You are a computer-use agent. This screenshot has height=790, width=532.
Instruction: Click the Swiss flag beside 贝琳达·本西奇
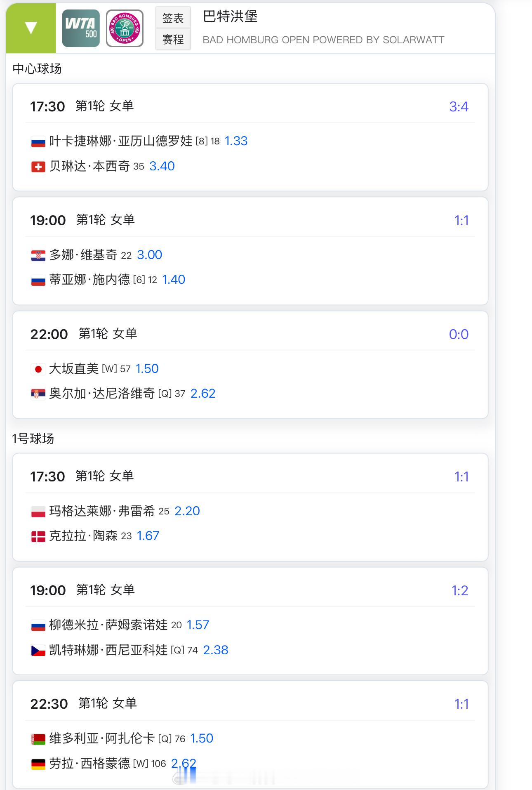click(38, 167)
